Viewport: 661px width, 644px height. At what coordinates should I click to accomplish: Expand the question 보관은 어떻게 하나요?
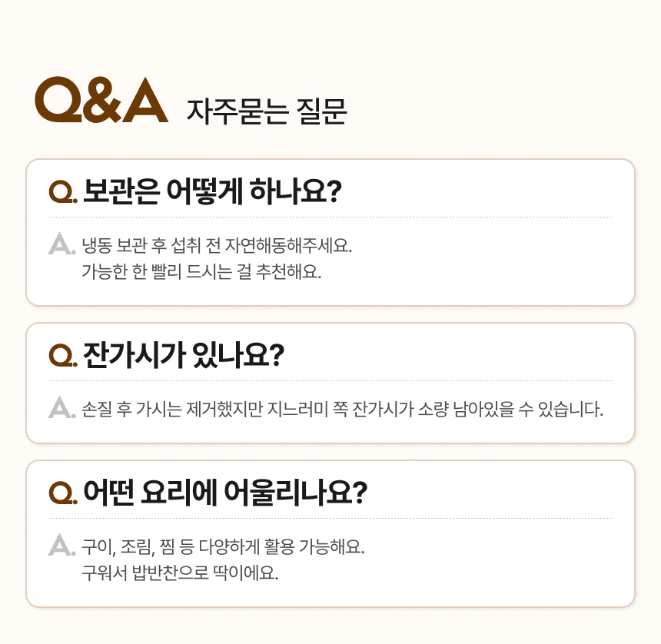212,191
